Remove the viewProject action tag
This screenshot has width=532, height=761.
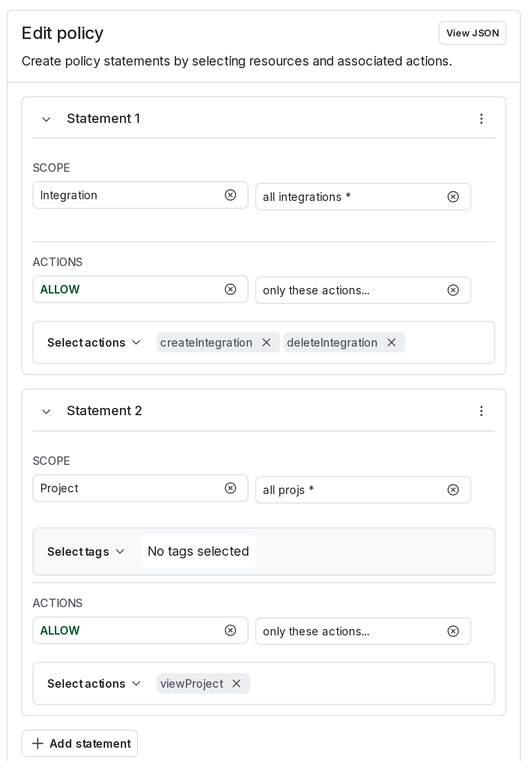[x=236, y=683]
